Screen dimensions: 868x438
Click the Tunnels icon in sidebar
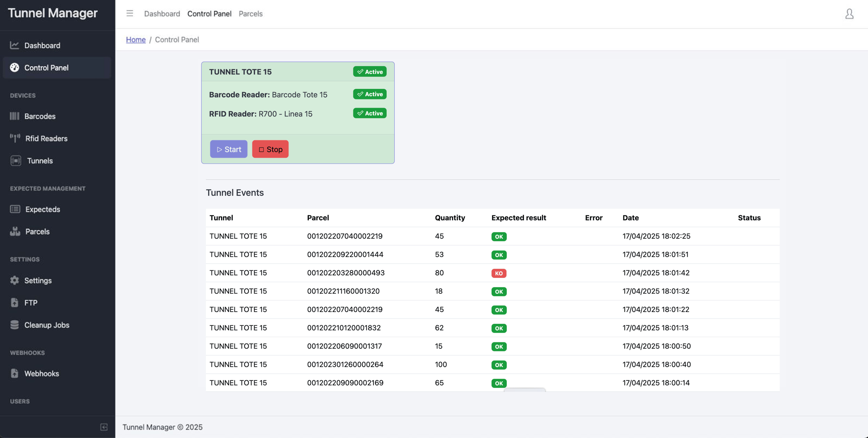point(15,160)
